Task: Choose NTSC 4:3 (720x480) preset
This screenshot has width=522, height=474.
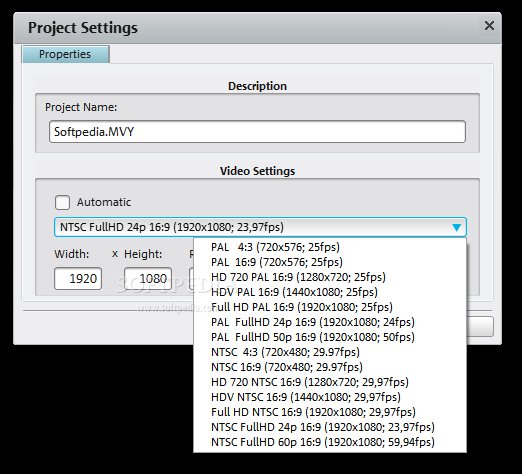Action: tap(330, 352)
